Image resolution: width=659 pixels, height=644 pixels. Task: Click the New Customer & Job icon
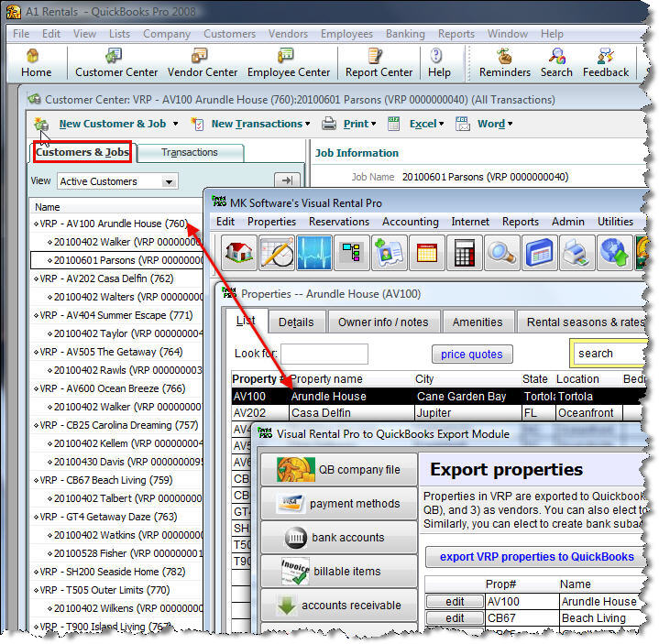tap(41, 124)
